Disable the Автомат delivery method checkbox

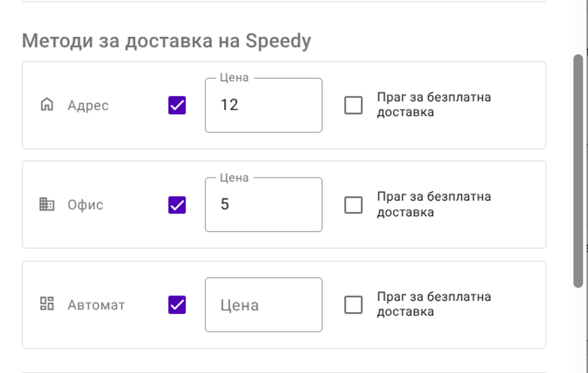(176, 304)
